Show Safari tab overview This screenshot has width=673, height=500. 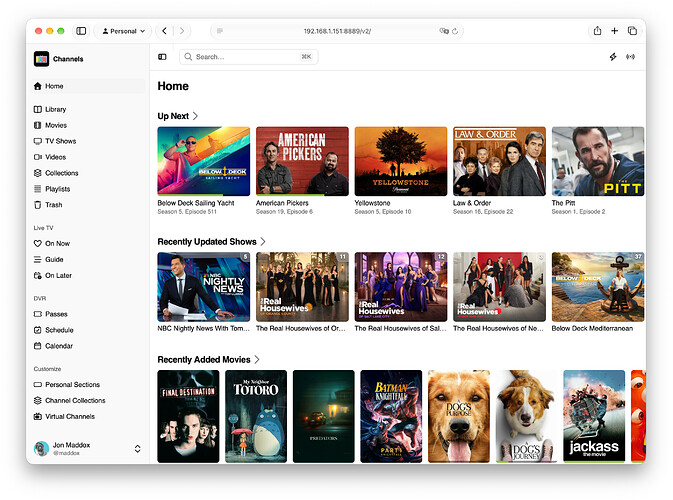coord(632,31)
